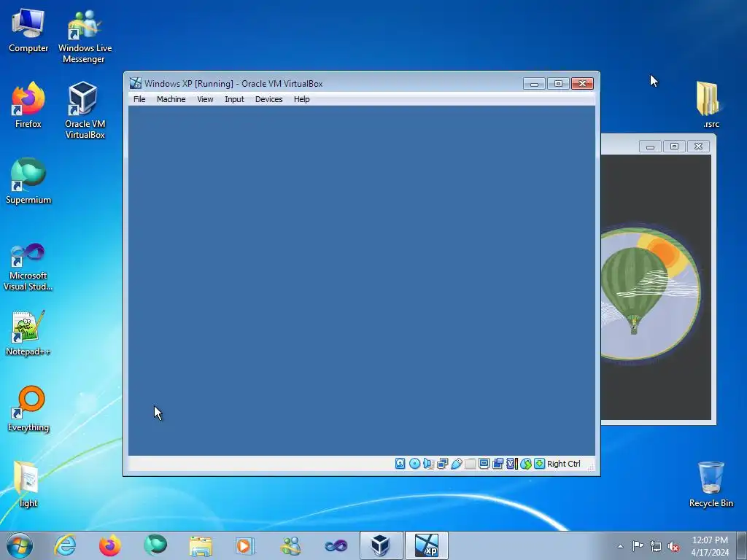Minimize the Windows XP VirtualBox window
747x560 pixels.
coord(534,84)
